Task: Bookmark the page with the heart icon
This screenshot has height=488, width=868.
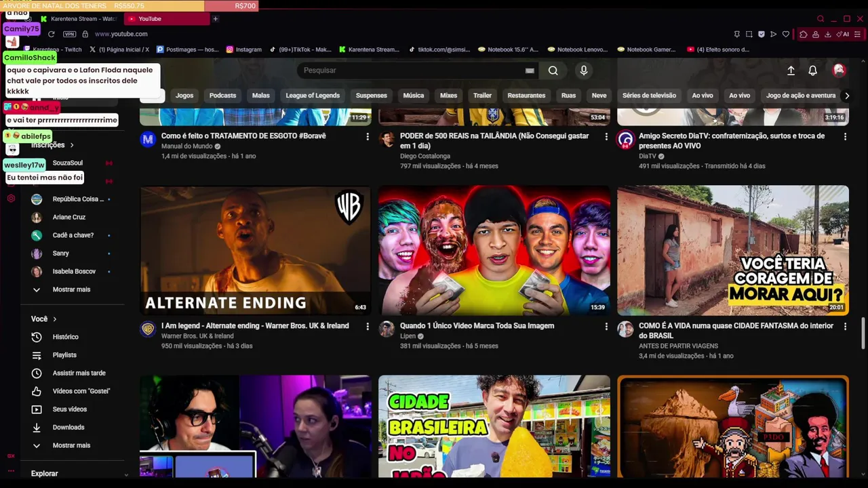Action: pos(786,34)
